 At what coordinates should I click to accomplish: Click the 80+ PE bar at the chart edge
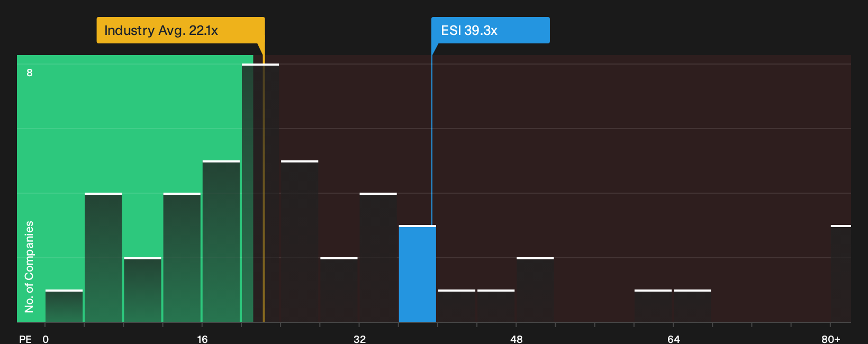(x=841, y=274)
